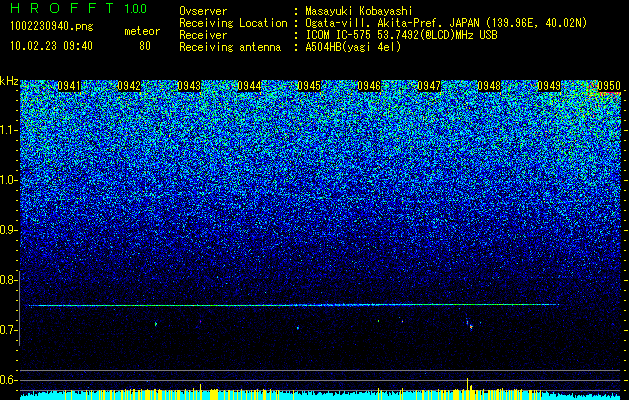This screenshot has width=629, height=400.
Task: Click the 1.1 kHz axis label
Action: 8,130
